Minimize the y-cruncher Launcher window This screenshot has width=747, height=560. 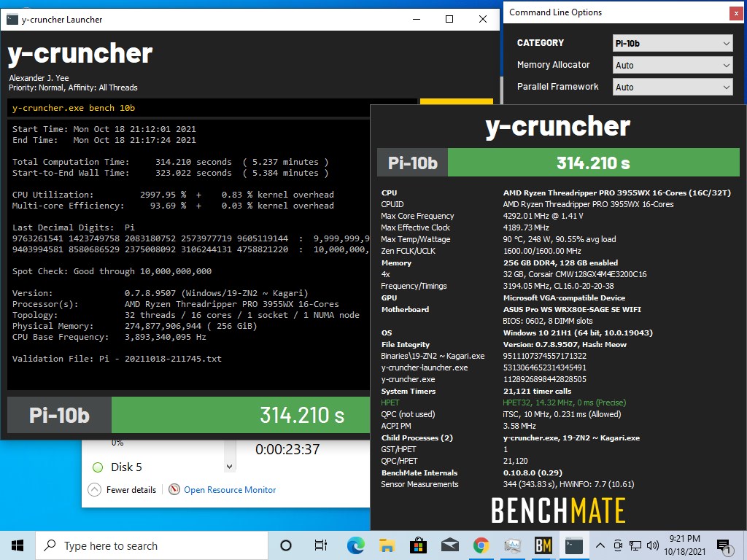pos(417,19)
